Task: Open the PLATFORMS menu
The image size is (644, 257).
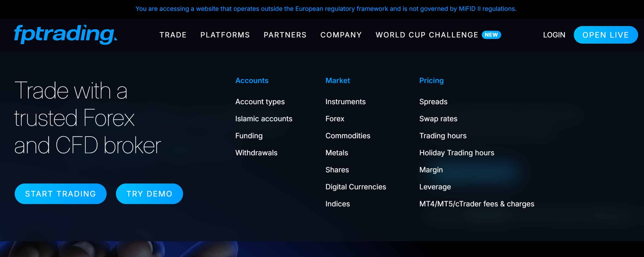Action: (225, 35)
